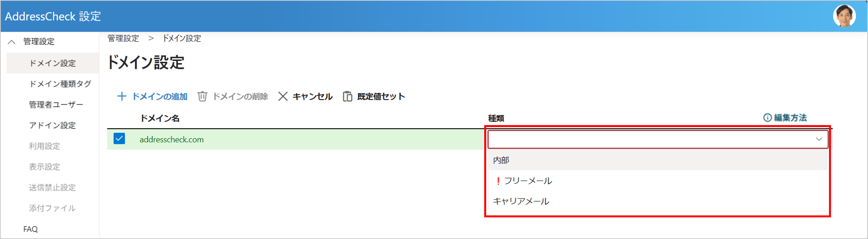Screen dimensions: 868x239
Task: Select ドメイン設定 in the sidebar
Action: 52,63
